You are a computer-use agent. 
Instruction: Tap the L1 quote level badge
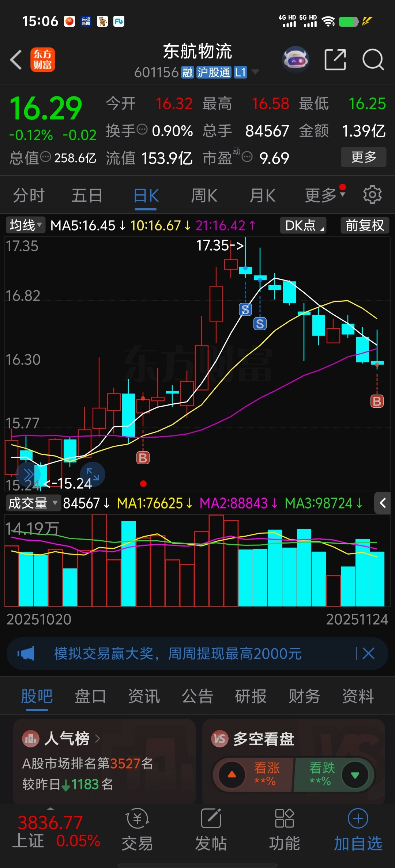tap(240, 72)
